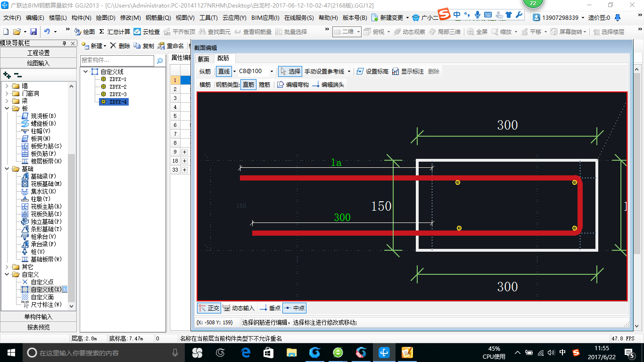Select component ZDYX-3
This screenshot has height=362, width=644.
pos(117,94)
